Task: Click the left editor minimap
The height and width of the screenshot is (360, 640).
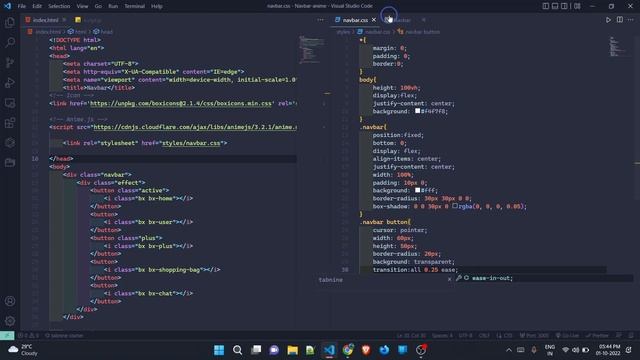Action: point(311,50)
